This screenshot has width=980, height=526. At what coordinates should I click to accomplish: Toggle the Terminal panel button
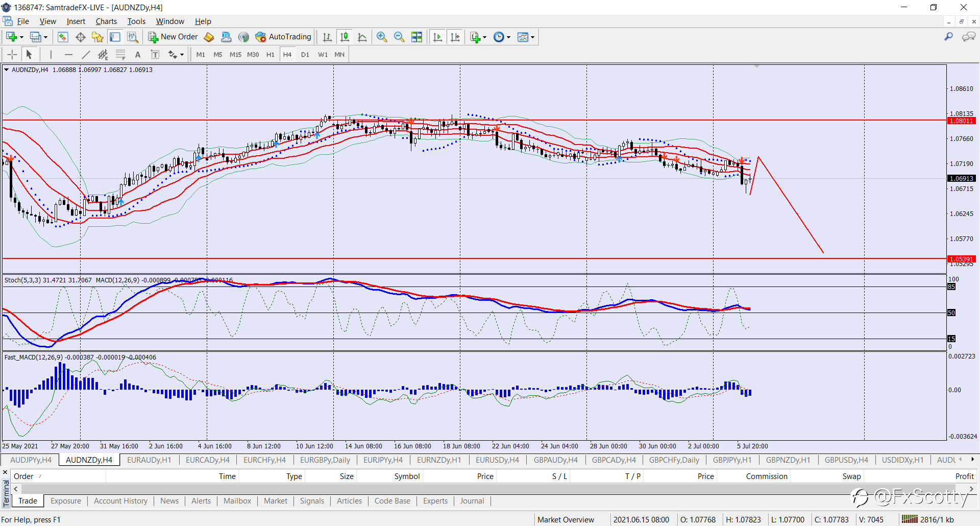pos(115,37)
